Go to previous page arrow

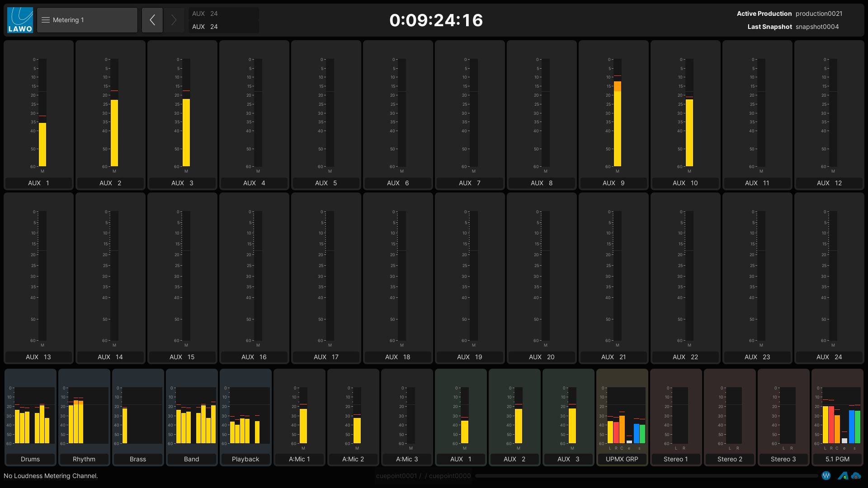tap(152, 20)
